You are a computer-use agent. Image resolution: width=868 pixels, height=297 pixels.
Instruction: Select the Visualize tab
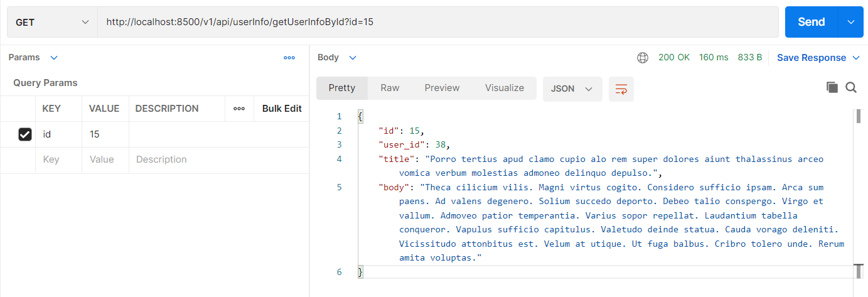point(505,88)
